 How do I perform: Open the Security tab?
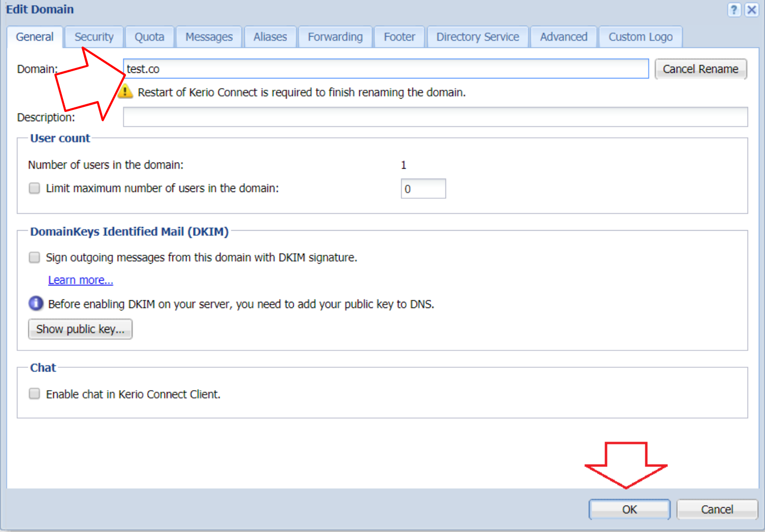(x=94, y=37)
